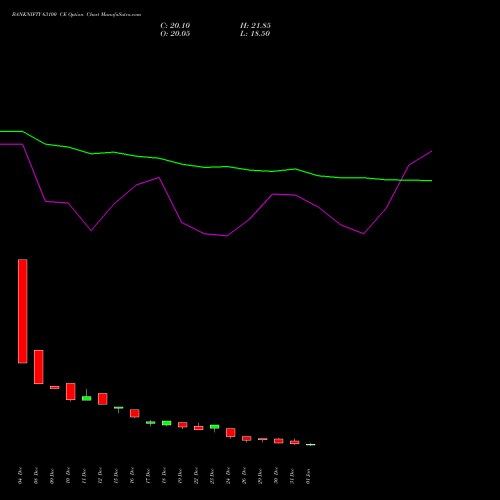This screenshot has width=500, height=500.
Task: Click the small candle above 01 Jan
Action: pyautogui.click(x=311, y=444)
